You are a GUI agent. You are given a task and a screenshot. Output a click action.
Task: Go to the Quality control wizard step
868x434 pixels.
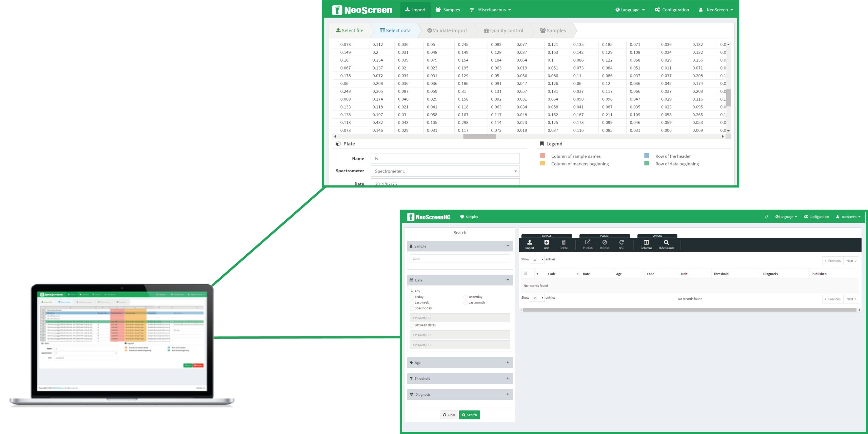(x=504, y=31)
